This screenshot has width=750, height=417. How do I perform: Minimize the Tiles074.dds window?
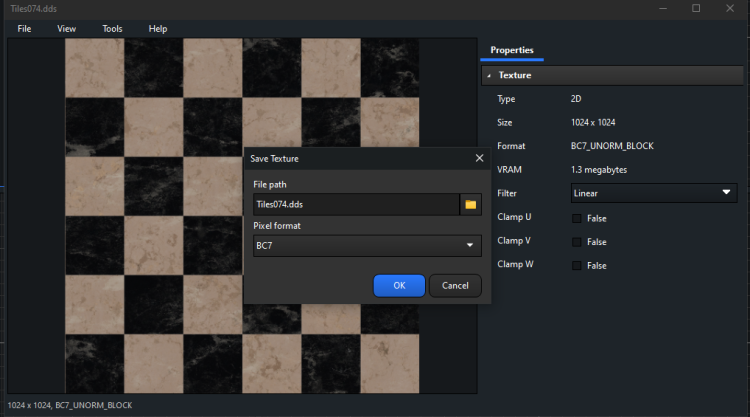tap(659, 8)
